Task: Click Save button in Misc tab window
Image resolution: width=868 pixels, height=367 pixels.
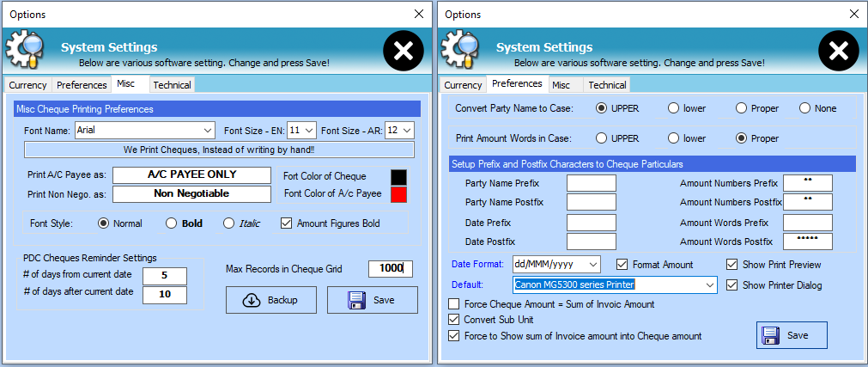Action: (373, 300)
